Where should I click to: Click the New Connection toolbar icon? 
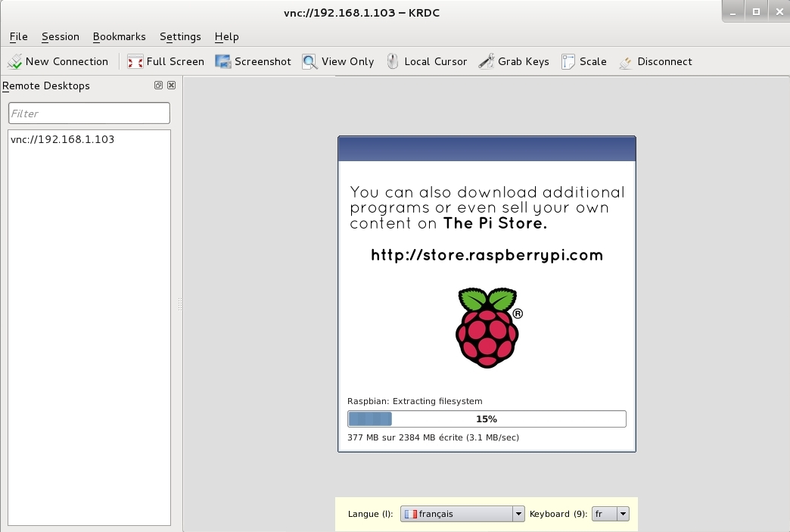pyautogui.click(x=14, y=61)
